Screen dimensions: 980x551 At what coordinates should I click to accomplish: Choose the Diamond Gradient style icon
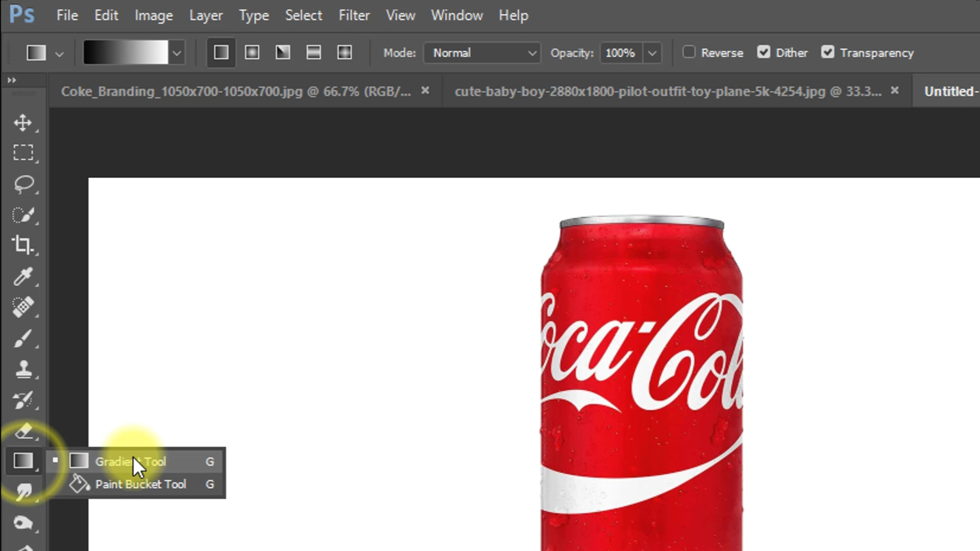345,53
